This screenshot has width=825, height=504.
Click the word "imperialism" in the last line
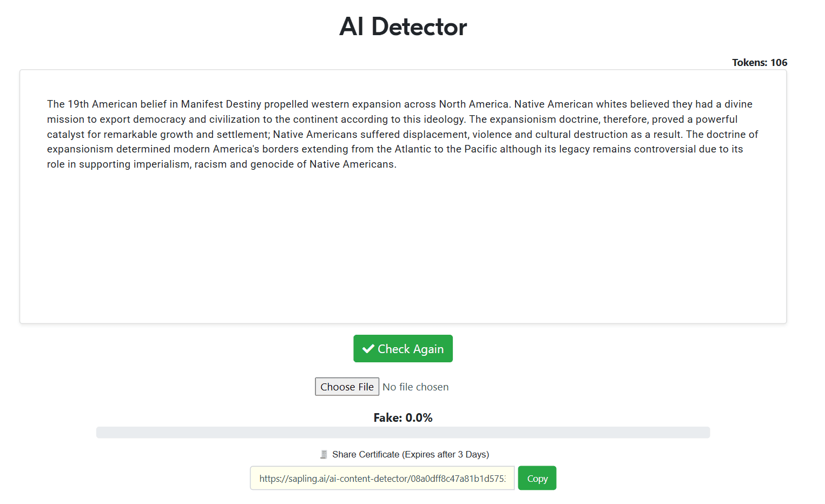point(162,164)
